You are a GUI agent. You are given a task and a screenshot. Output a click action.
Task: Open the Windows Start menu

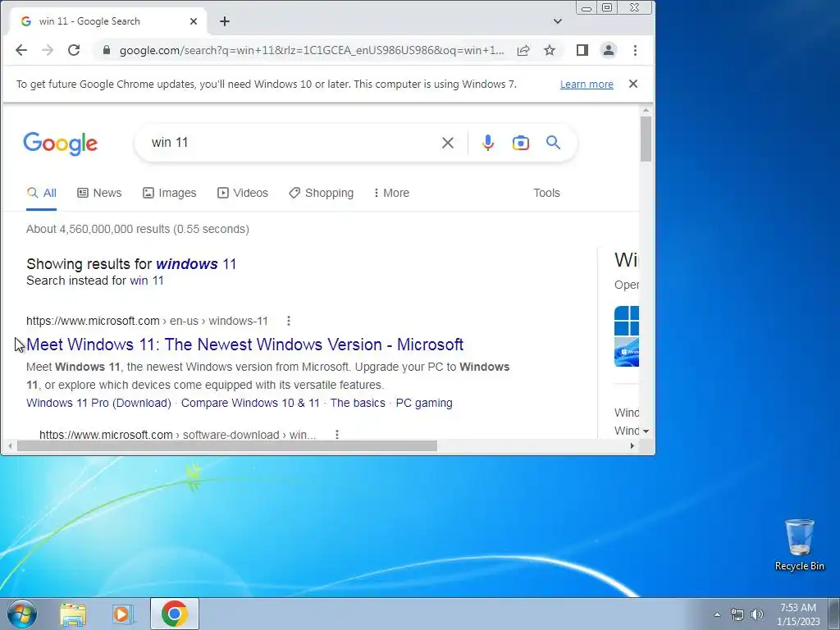pos(22,614)
